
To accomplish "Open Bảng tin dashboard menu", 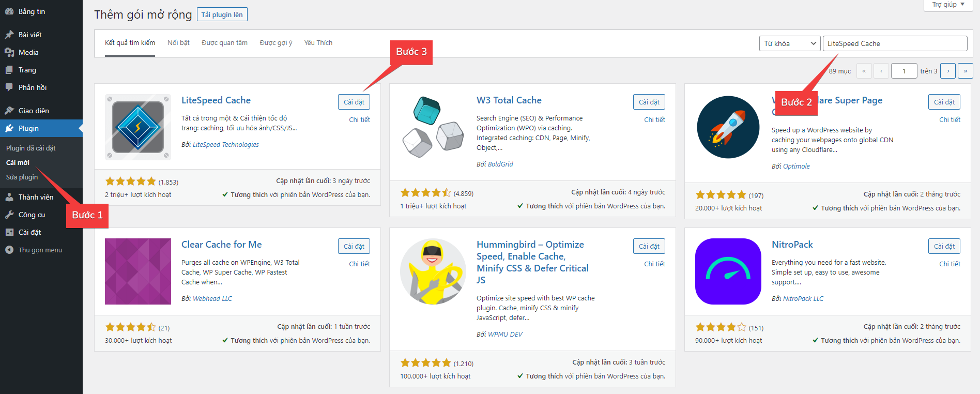I will click(x=32, y=11).
